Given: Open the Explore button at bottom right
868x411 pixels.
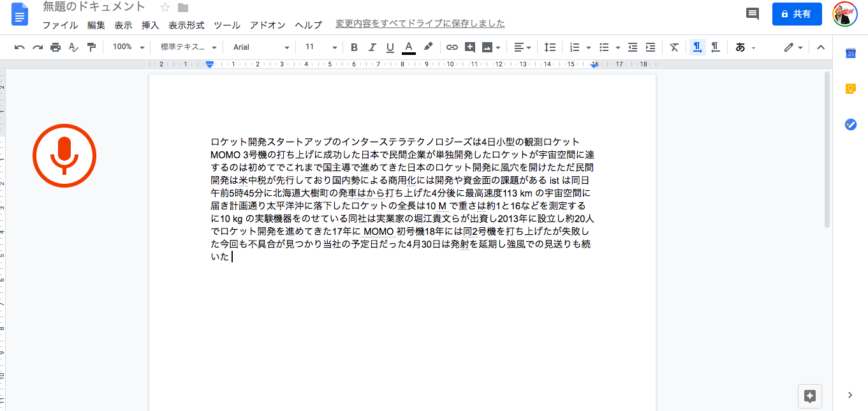Looking at the screenshot, I should pos(810,396).
